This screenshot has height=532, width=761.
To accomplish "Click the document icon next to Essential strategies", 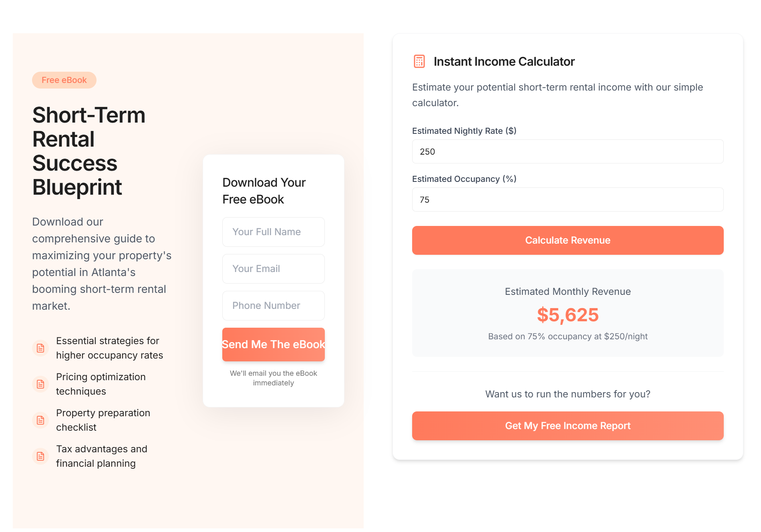I will coord(40,348).
